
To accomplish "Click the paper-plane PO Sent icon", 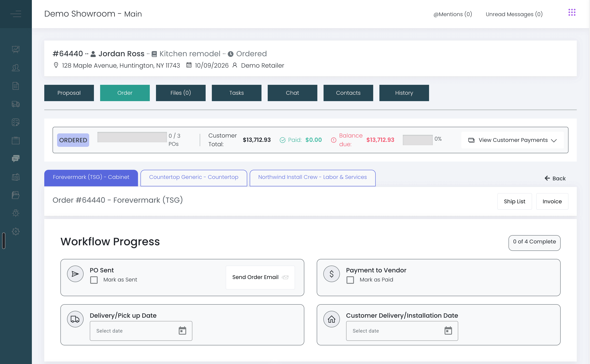I will (x=75, y=274).
